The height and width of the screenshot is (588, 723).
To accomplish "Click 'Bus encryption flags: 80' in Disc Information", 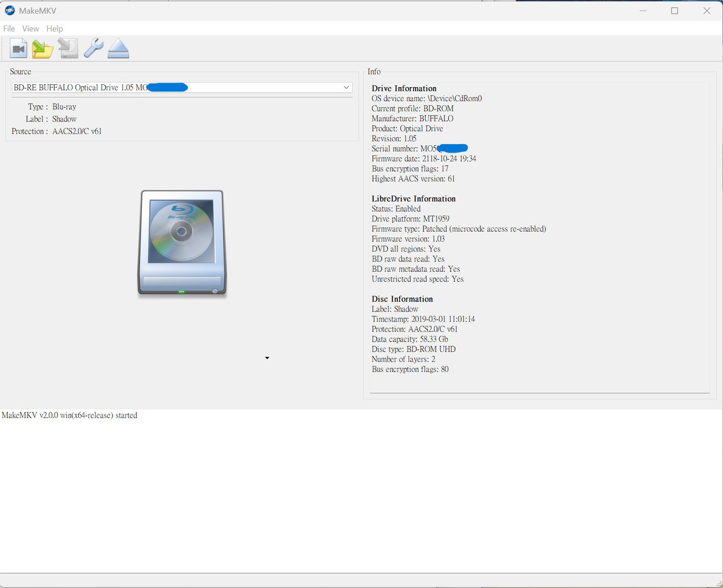I will point(410,370).
